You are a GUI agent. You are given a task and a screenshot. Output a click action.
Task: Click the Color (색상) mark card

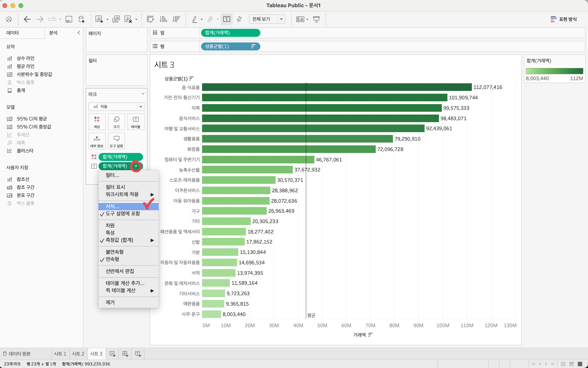[x=97, y=122]
